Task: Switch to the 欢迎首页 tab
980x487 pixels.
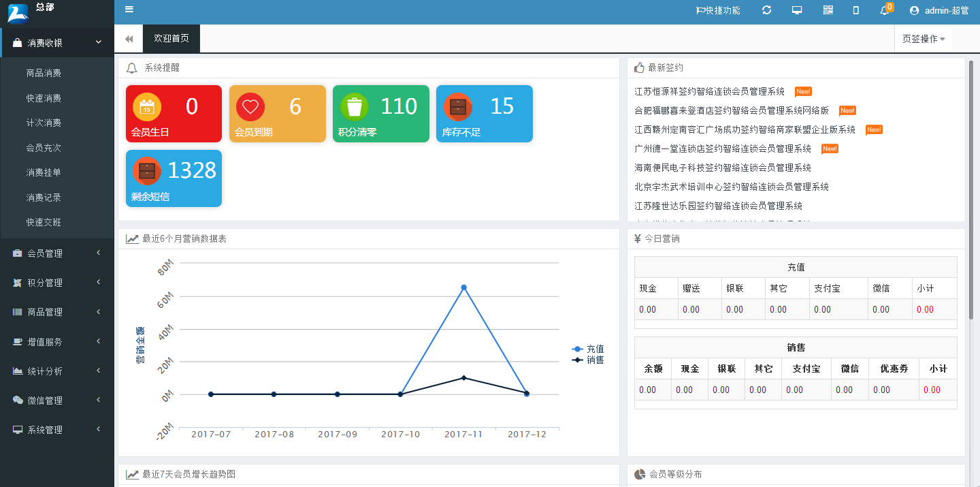Action: [x=171, y=39]
